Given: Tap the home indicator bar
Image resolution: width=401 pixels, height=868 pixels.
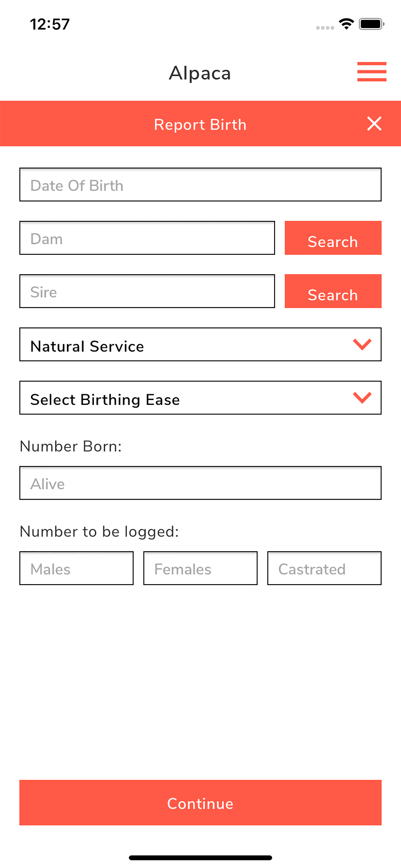Looking at the screenshot, I should point(200,857).
